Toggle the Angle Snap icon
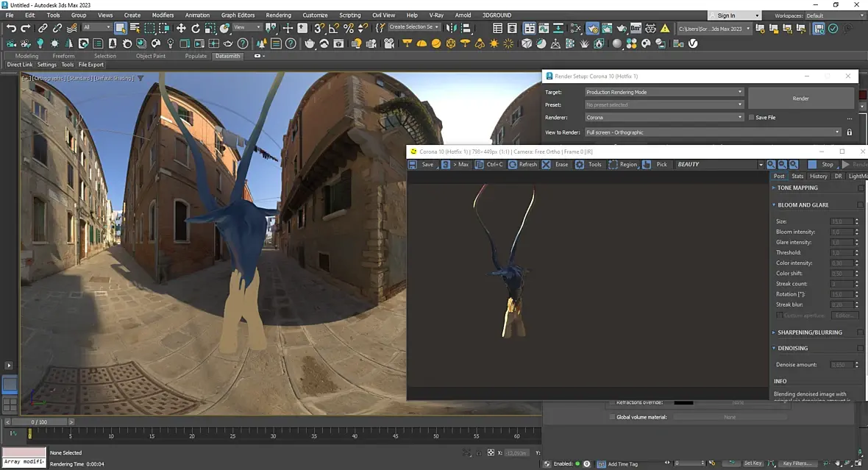Screen dimensions: 868x470 click(x=334, y=28)
